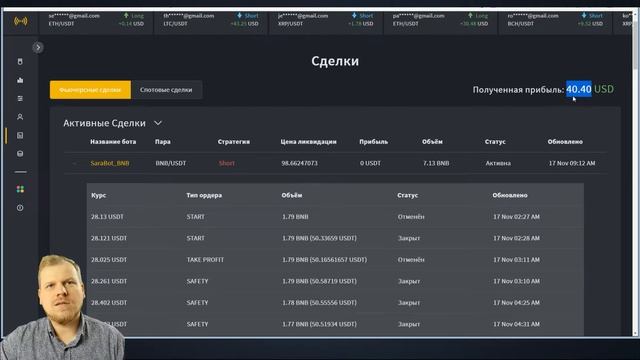This screenshot has height=360, width=640.
Task: Click the 1.79 BNB (50.33659 USDT) volume
Action: point(319,238)
